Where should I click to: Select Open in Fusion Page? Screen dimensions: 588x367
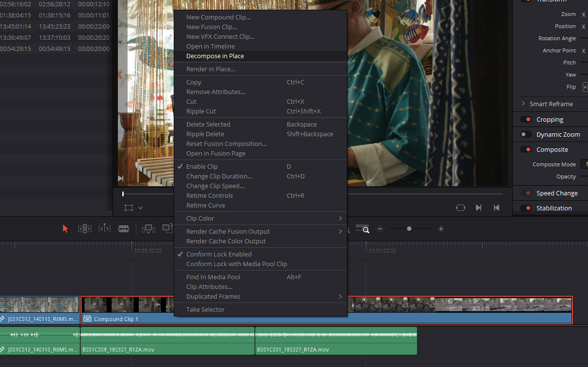(261, 153)
